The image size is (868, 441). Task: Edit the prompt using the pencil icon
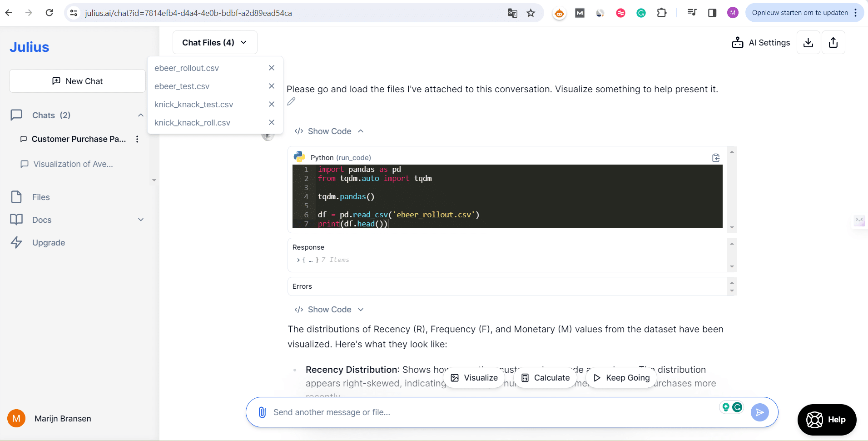point(291,102)
